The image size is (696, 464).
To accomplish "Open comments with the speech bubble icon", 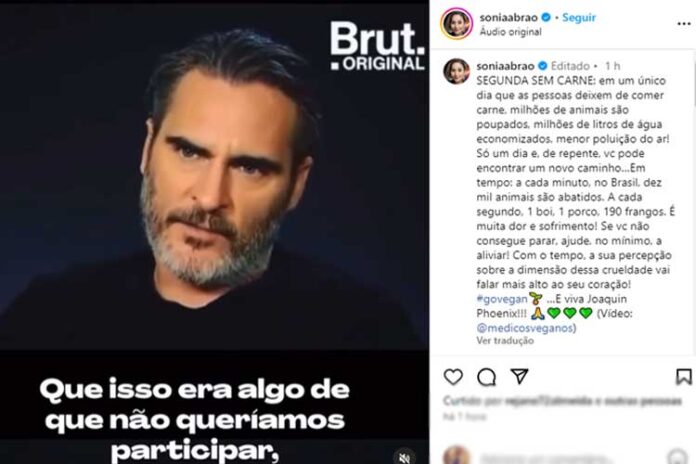I will click(x=486, y=377).
